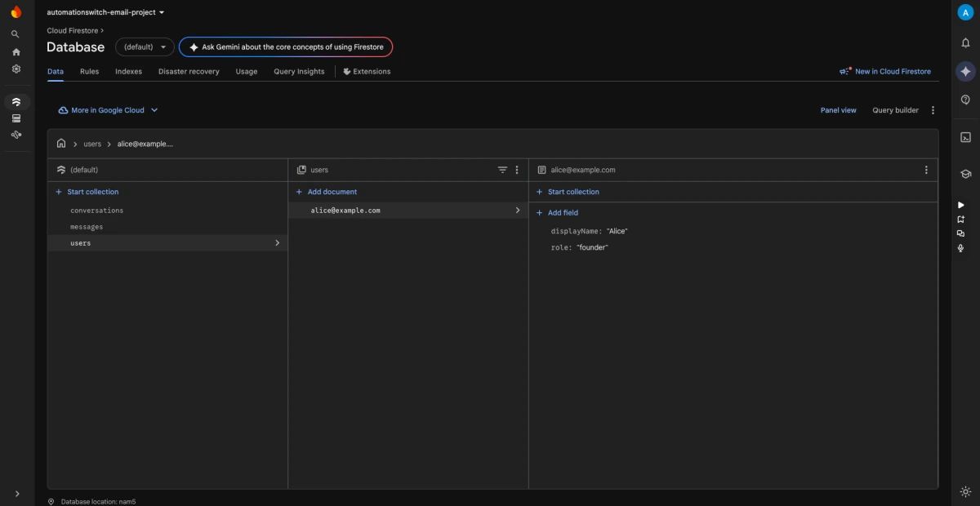The width and height of the screenshot is (980, 506).
Task: Click Start collection under alice@example.com document
Action: click(x=568, y=192)
